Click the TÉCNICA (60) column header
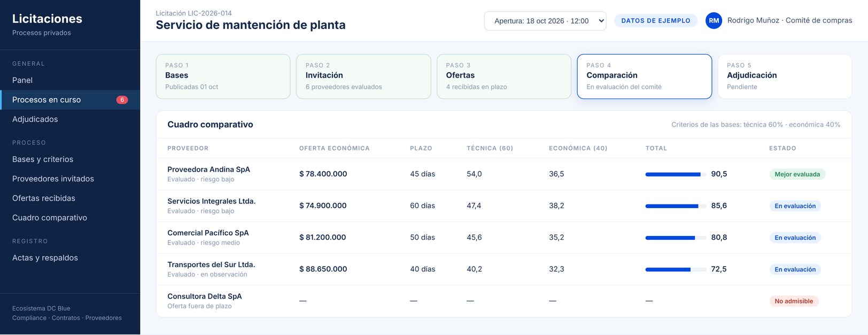Viewport: 868px width, 335px height. (x=490, y=148)
